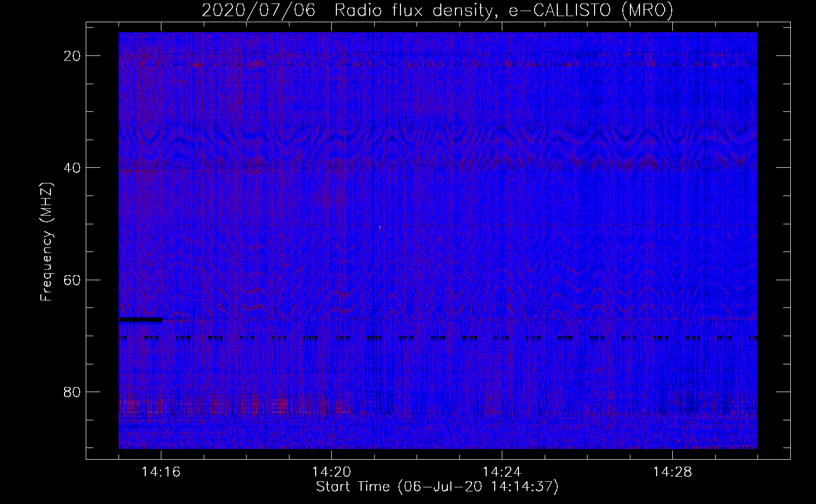Click the 'e-CALLISTO (MRO)' title text

coord(591,10)
